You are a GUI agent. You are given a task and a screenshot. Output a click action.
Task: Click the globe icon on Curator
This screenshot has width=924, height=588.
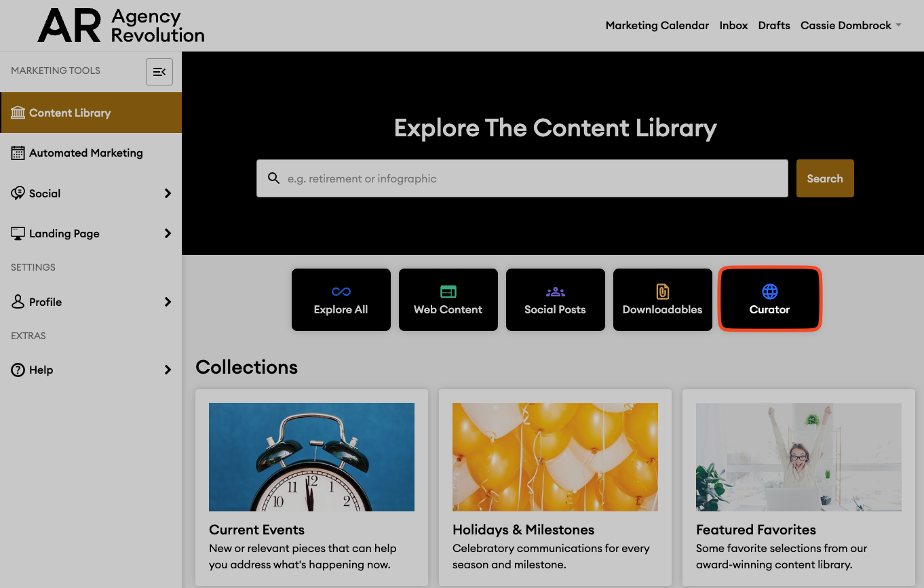point(770,292)
